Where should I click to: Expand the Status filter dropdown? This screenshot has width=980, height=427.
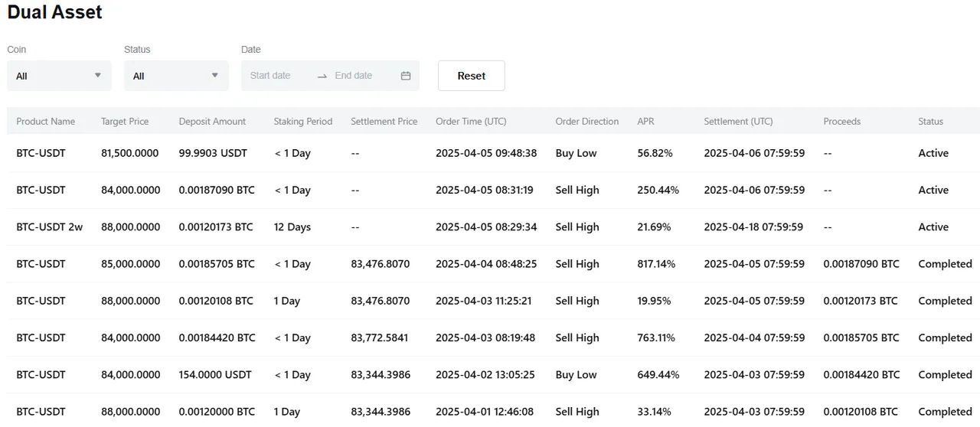click(x=176, y=76)
